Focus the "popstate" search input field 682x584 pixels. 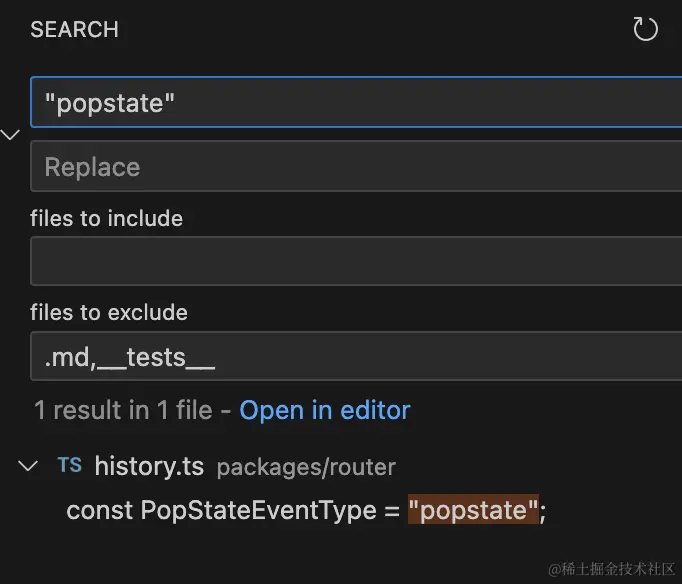point(356,102)
